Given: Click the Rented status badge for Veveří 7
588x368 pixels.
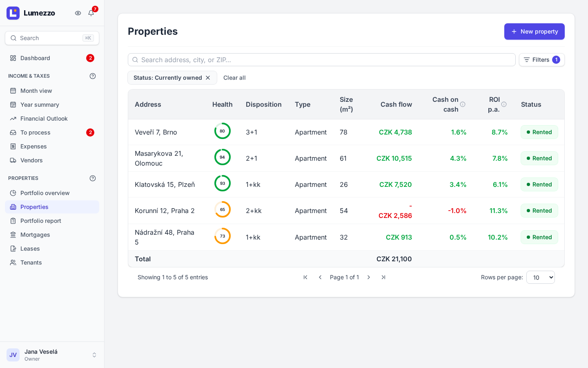Looking at the screenshot, I should (539, 132).
